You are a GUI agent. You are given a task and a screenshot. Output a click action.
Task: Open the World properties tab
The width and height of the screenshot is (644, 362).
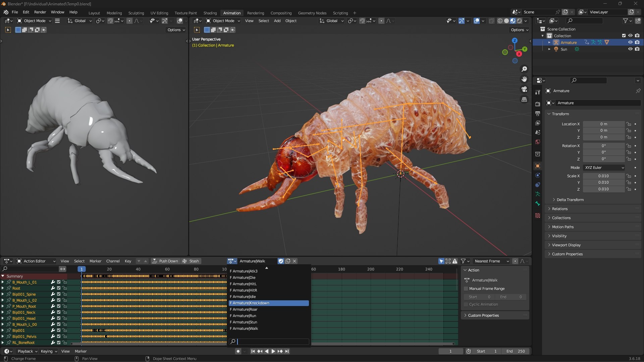coord(538,142)
